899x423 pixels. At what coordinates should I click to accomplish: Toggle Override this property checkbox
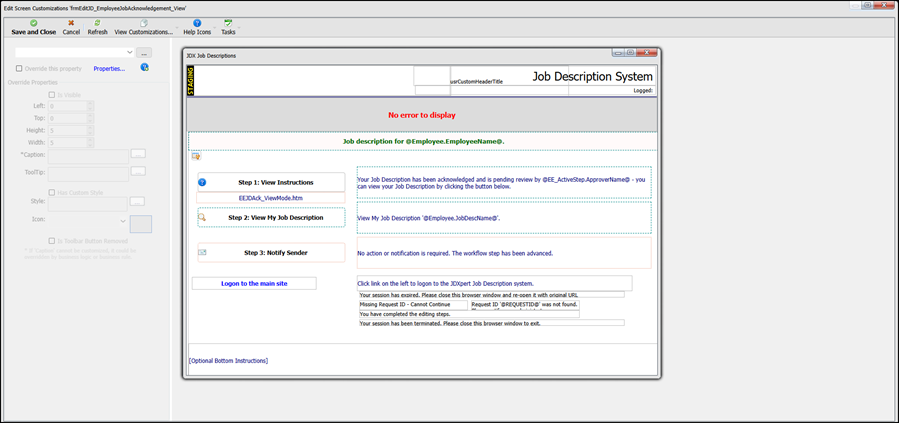[x=20, y=69]
